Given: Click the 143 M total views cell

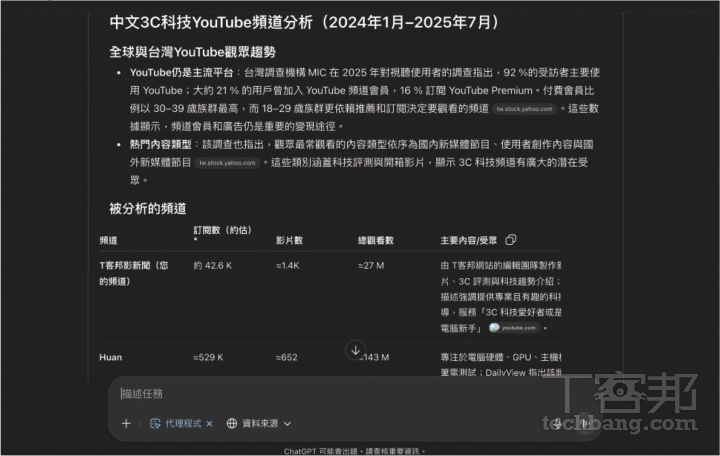Looking at the screenshot, I should 376,357.
